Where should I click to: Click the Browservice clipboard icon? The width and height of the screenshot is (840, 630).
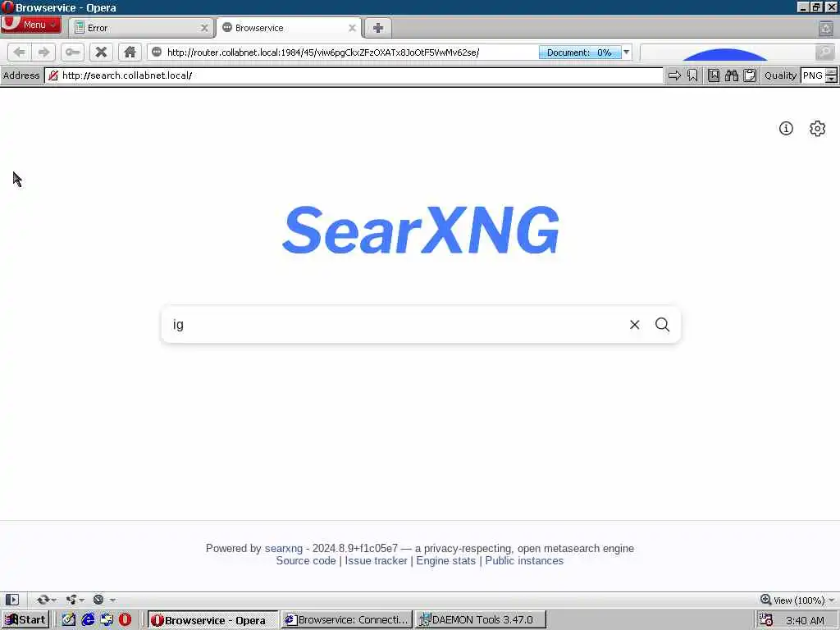[750, 75]
